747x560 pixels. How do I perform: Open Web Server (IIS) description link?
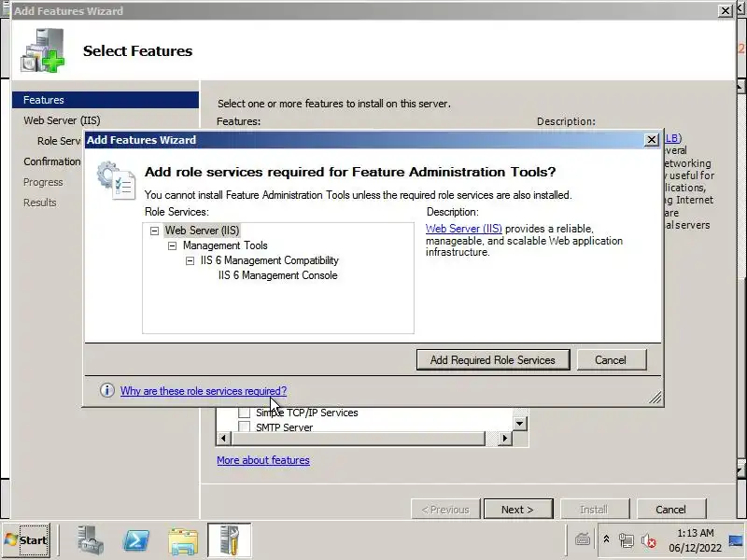tap(463, 229)
